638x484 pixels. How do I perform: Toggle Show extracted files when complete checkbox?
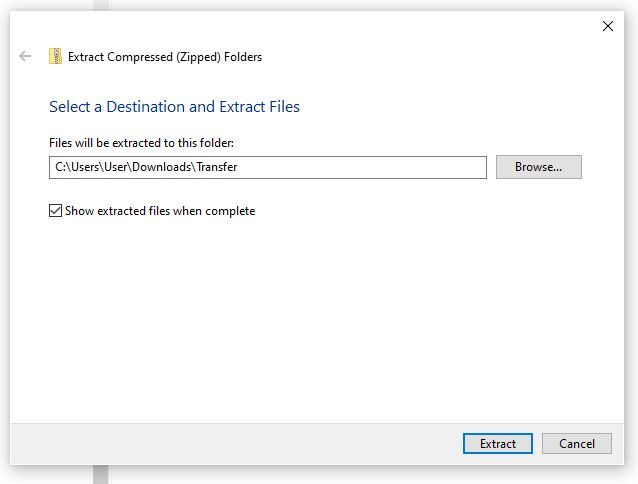[x=55, y=211]
